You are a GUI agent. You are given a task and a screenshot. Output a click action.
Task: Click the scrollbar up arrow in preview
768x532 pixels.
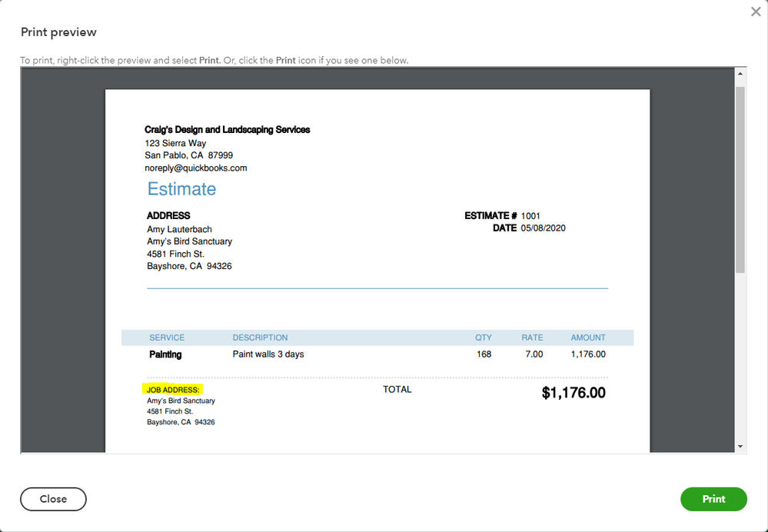point(740,74)
